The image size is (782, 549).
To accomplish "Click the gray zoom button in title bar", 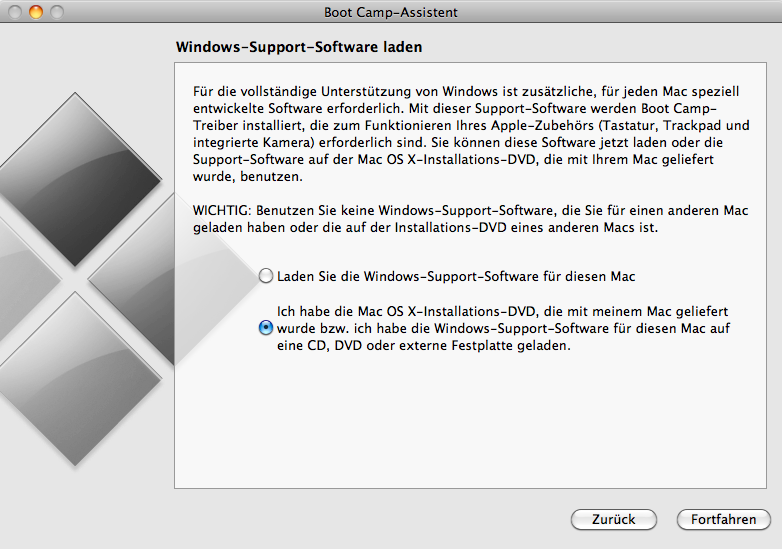I will (56, 12).
